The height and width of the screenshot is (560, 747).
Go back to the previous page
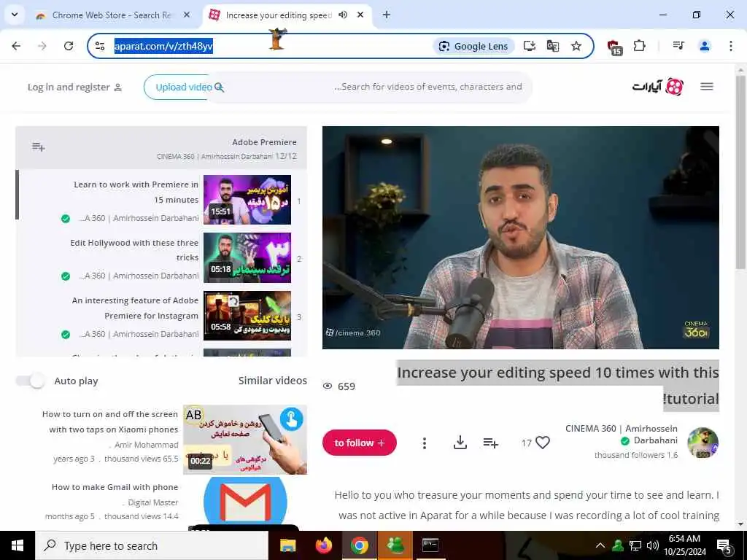[16, 46]
